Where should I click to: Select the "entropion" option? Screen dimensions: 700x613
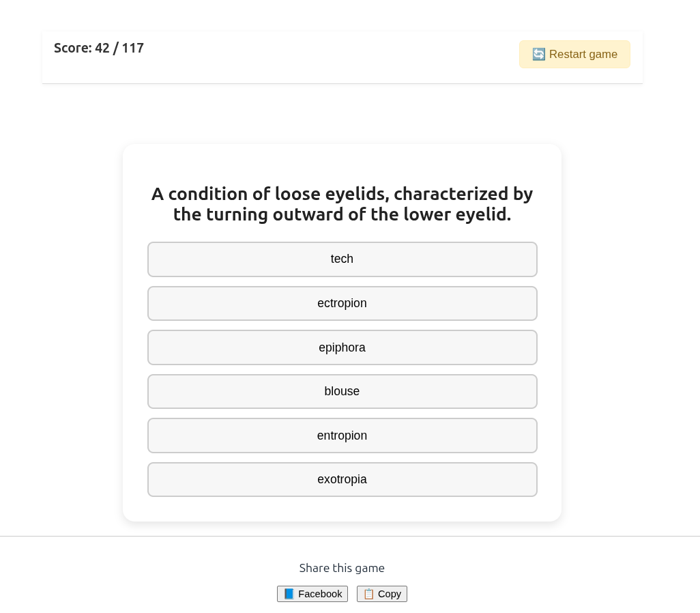click(x=342, y=436)
